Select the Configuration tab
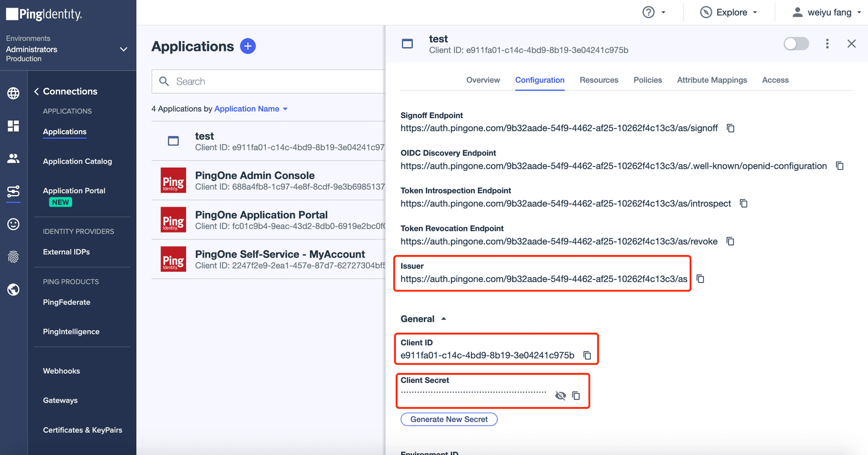This screenshot has width=868, height=455. click(540, 80)
